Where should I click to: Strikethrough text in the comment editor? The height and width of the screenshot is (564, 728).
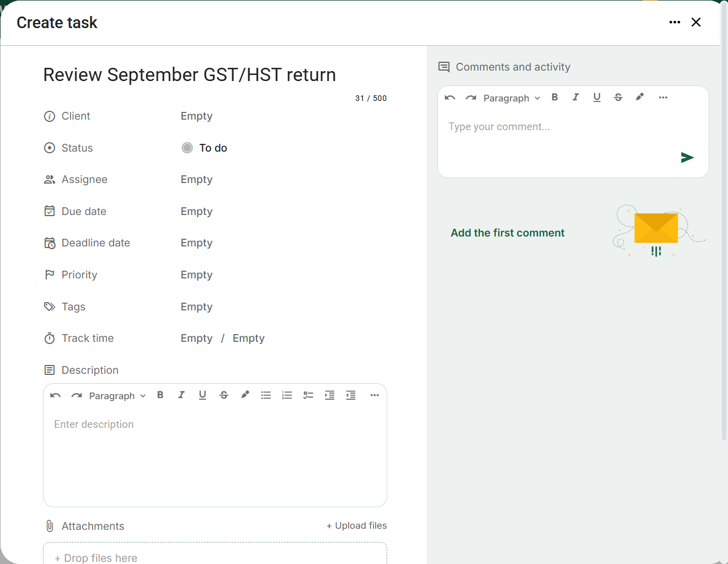618,97
